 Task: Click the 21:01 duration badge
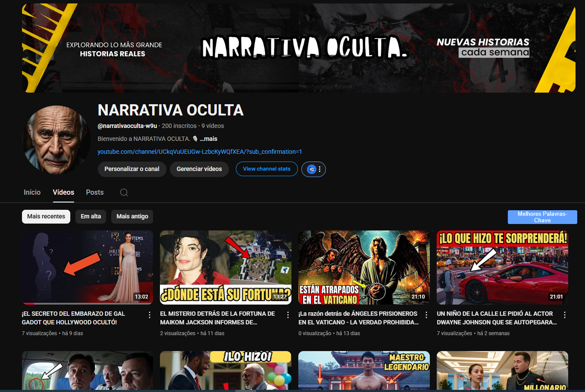[x=557, y=297]
